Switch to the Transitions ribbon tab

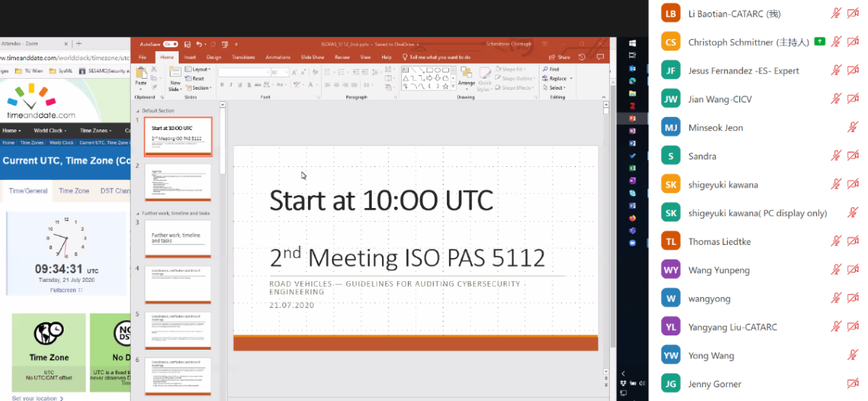[243, 57]
